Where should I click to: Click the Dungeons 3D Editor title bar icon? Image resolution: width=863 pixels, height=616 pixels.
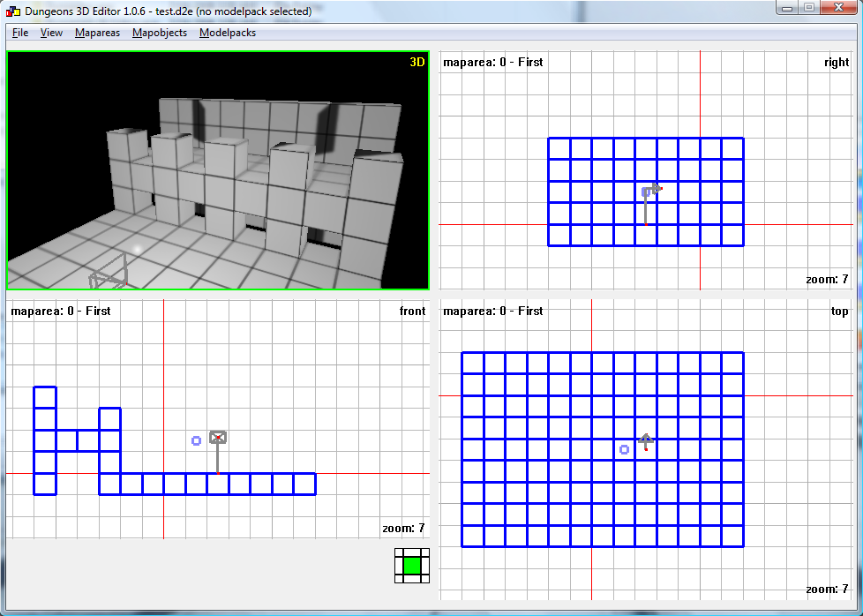coord(12,11)
